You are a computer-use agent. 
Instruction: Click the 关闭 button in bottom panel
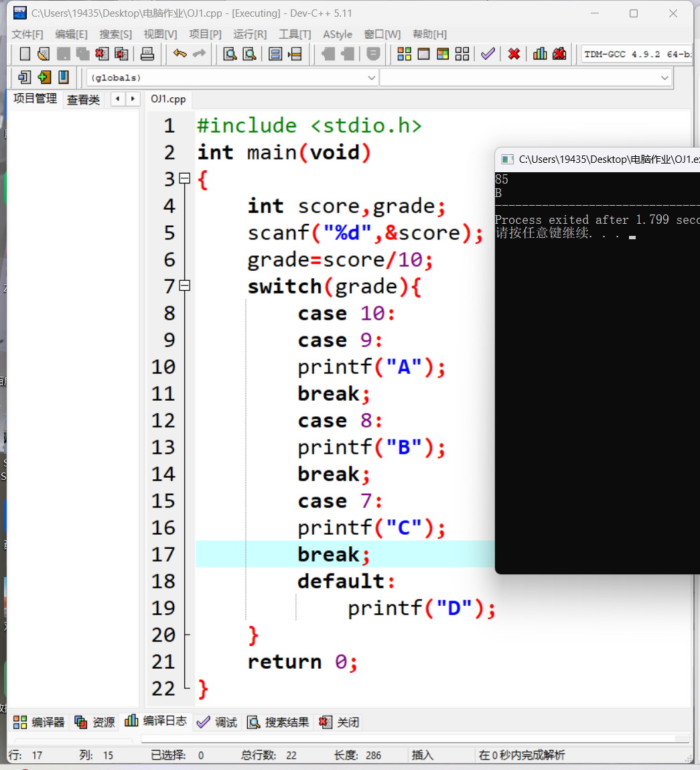pos(339,722)
